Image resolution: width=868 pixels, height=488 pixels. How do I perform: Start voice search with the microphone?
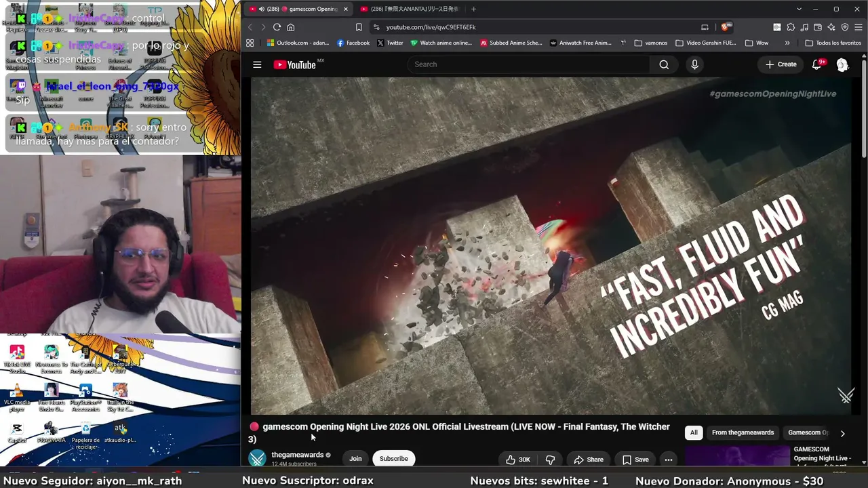[x=694, y=64]
